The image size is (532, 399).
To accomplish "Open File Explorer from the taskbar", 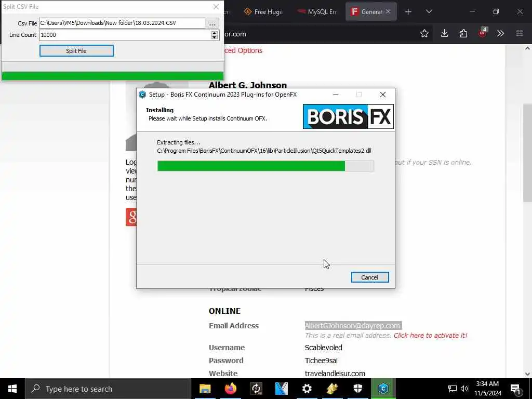I will [205, 389].
